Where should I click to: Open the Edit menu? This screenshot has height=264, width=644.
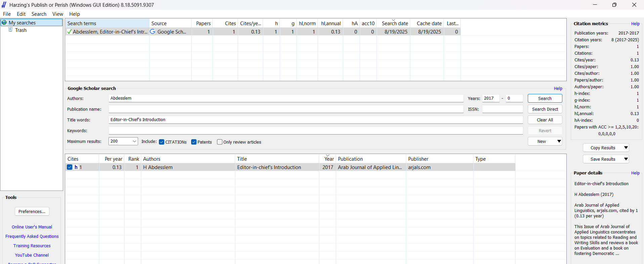click(x=21, y=14)
